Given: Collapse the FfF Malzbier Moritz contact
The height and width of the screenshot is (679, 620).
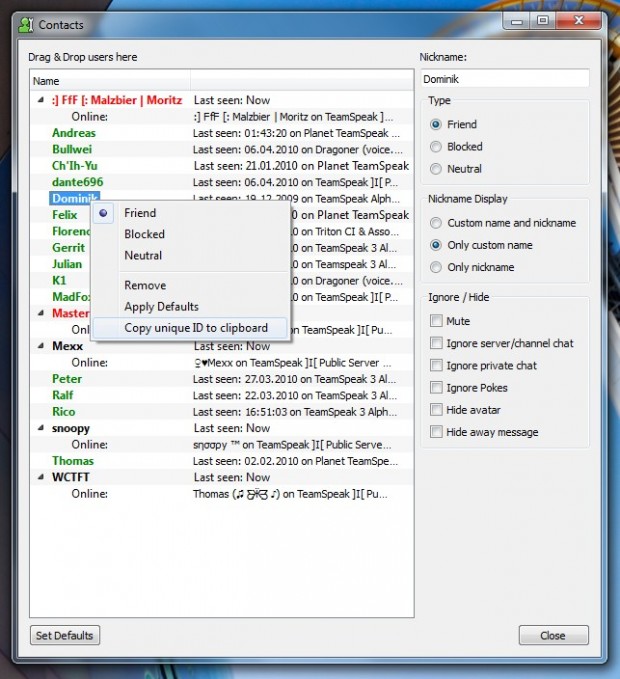Looking at the screenshot, I should (41, 100).
